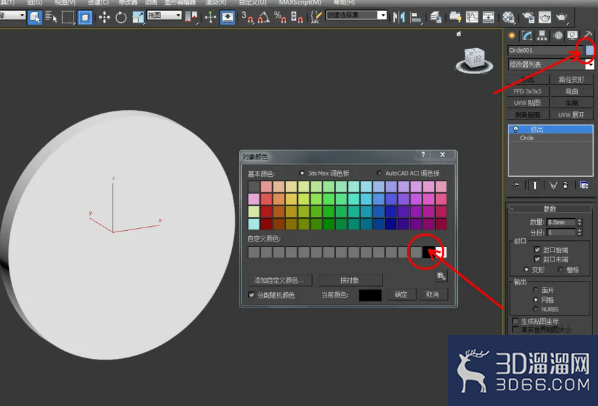This screenshot has width=598, height=406.
Task: Toggle Generate Mapping Coords checkbox
Action: tap(515, 321)
